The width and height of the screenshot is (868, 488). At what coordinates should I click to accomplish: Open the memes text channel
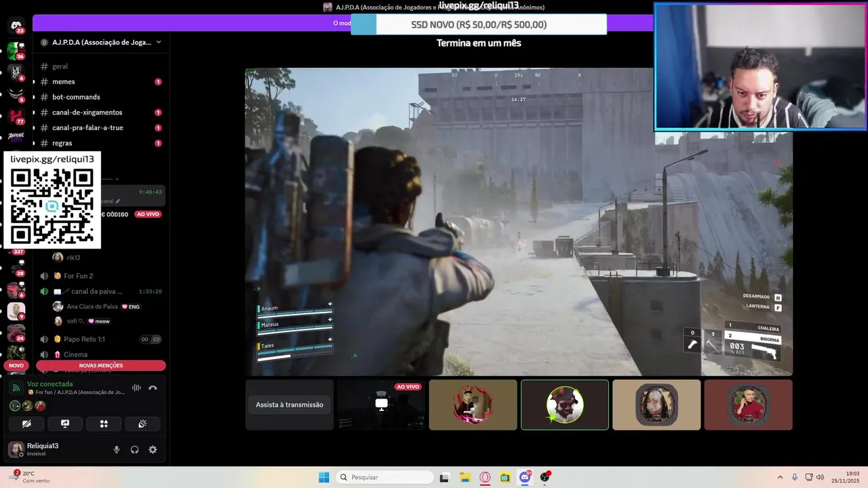99,81
